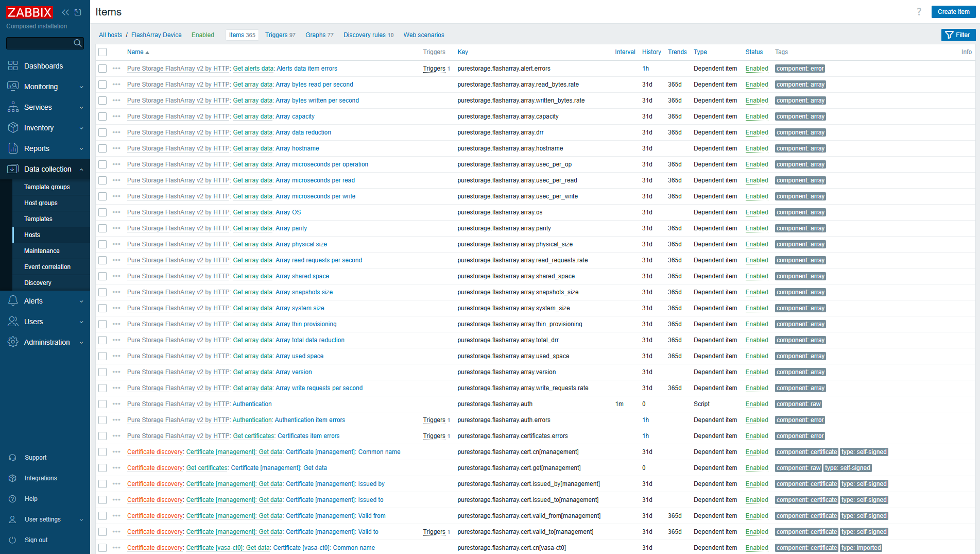Go to All hosts breadcrumb link
Viewport: 980px width, 554px height.
[110, 35]
